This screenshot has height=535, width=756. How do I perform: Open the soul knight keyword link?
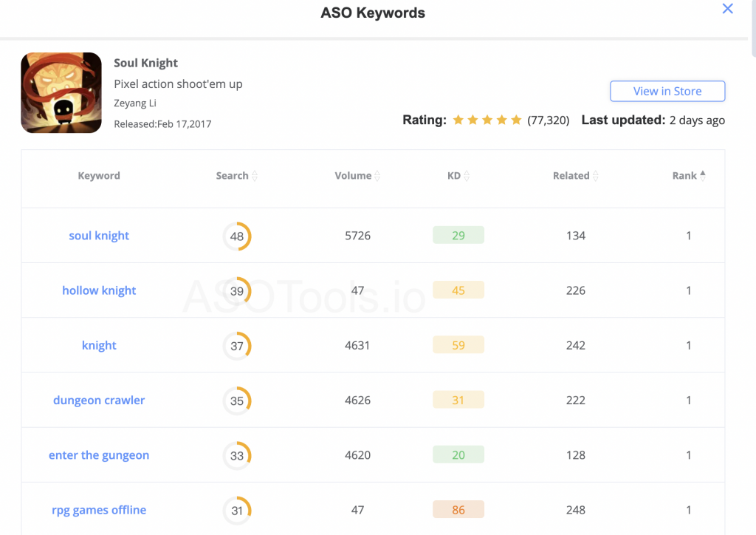tap(99, 236)
